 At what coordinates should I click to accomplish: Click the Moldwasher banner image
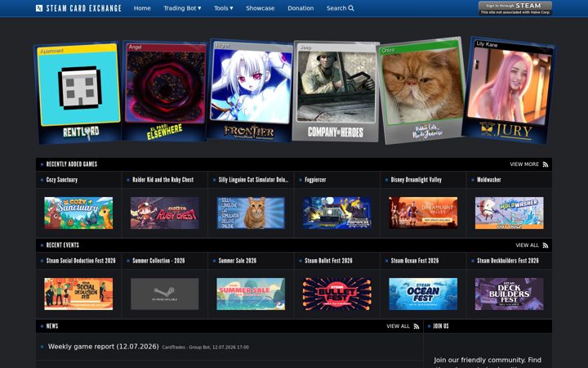510,213
